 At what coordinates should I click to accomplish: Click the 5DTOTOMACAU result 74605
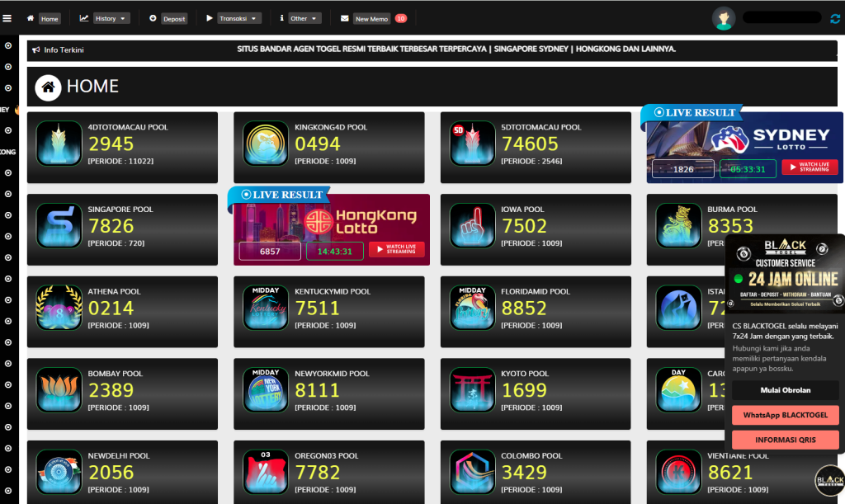click(x=530, y=144)
